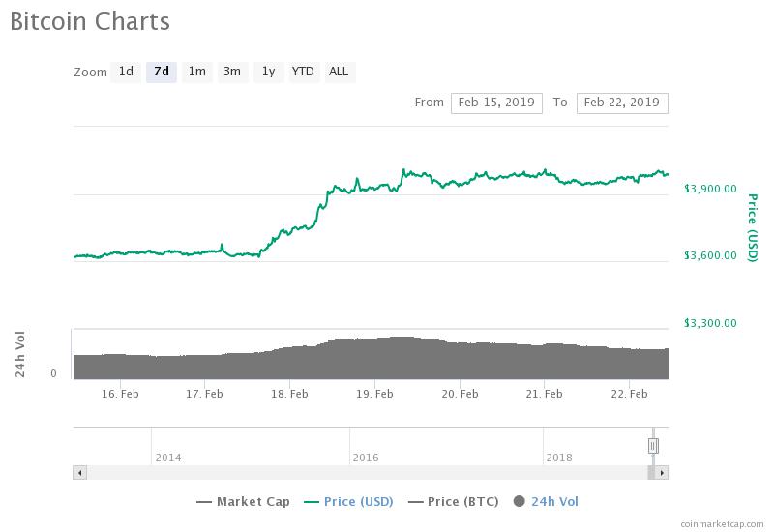The width and height of the screenshot is (774, 532).
Task: Click the $3,600.00 price label
Action: click(710, 255)
